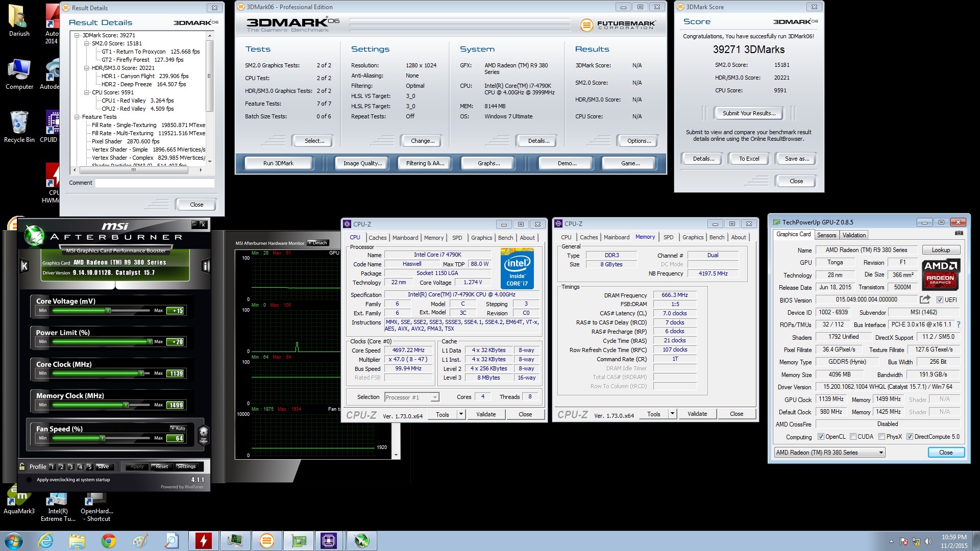The height and width of the screenshot is (551, 980).
Task: Adjust the Core Clock slider handle
Action: click(x=141, y=373)
